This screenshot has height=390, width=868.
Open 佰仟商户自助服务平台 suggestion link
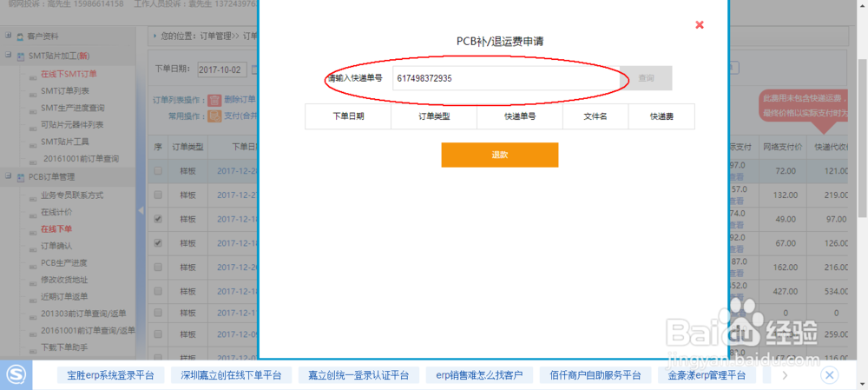click(x=595, y=375)
